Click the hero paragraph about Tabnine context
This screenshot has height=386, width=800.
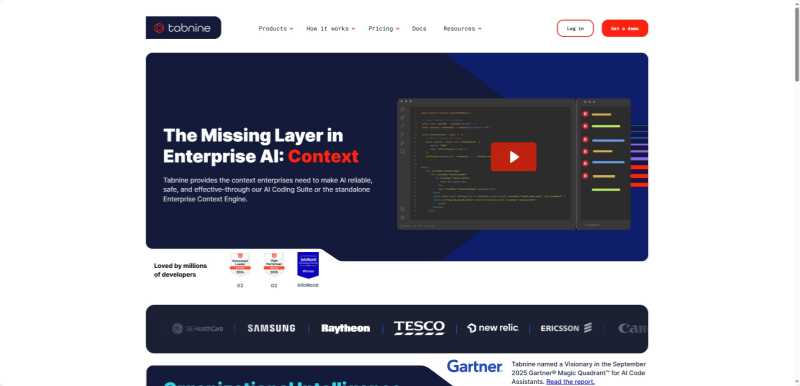coord(268,190)
